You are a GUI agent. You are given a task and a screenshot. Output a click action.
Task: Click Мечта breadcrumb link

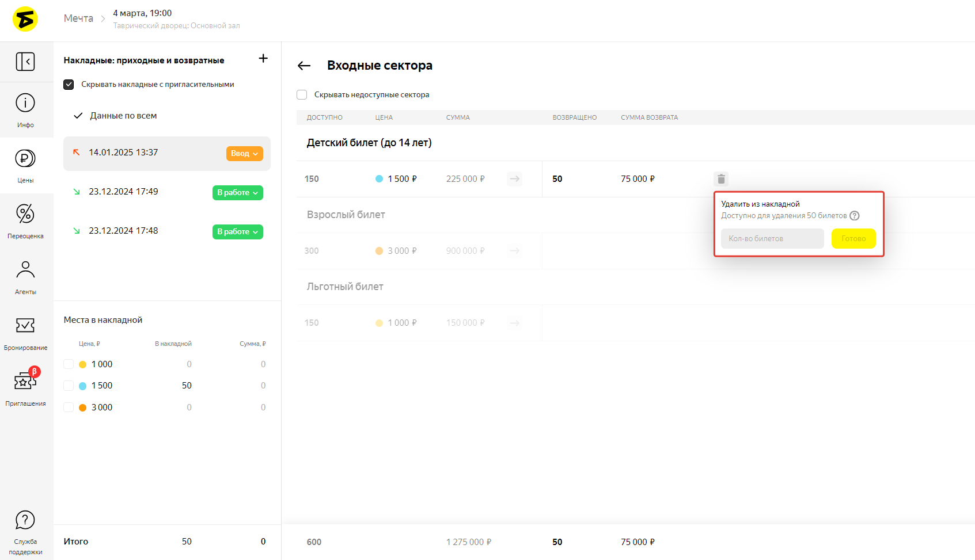pos(78,18)
